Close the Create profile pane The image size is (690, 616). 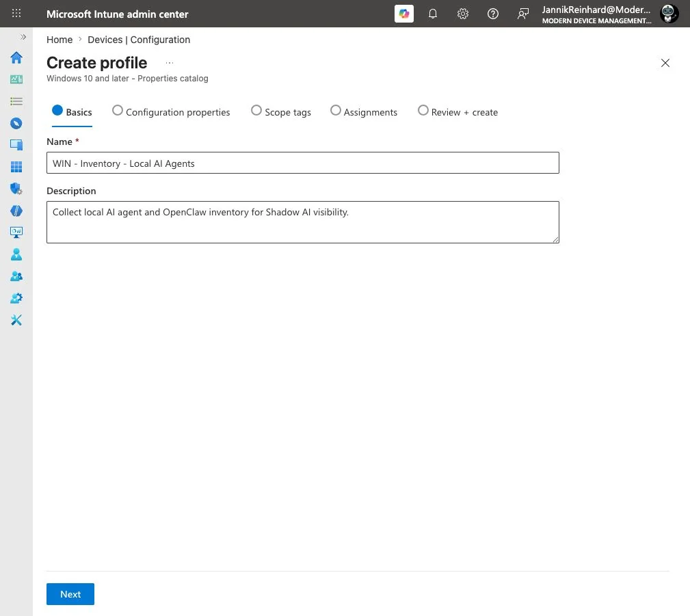point(665,63)
